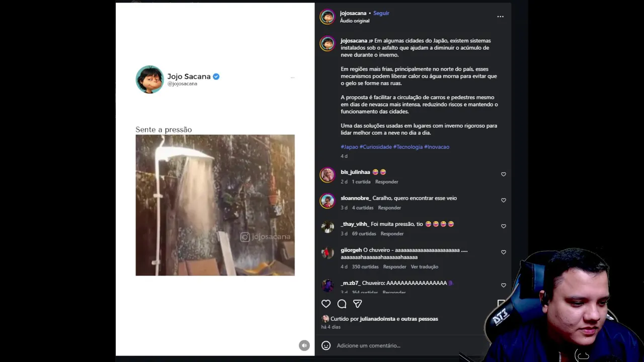Open julianadoinsta's profile from liked by
Image resolution: width=644 pixels, height=362 pixels.
point(377,319)
